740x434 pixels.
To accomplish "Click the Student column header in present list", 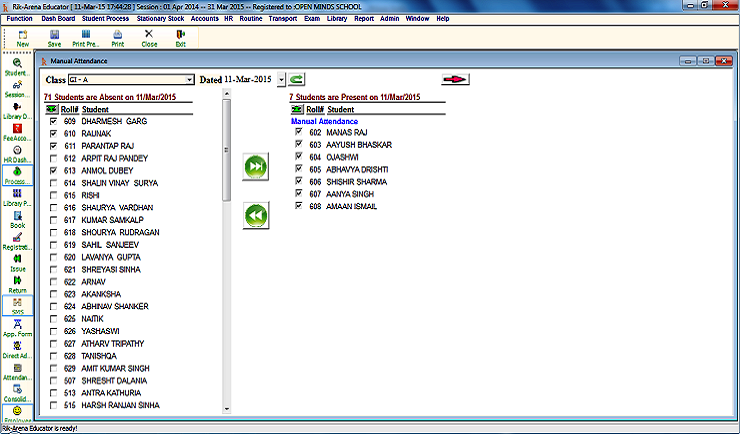I will click(340, 109).
